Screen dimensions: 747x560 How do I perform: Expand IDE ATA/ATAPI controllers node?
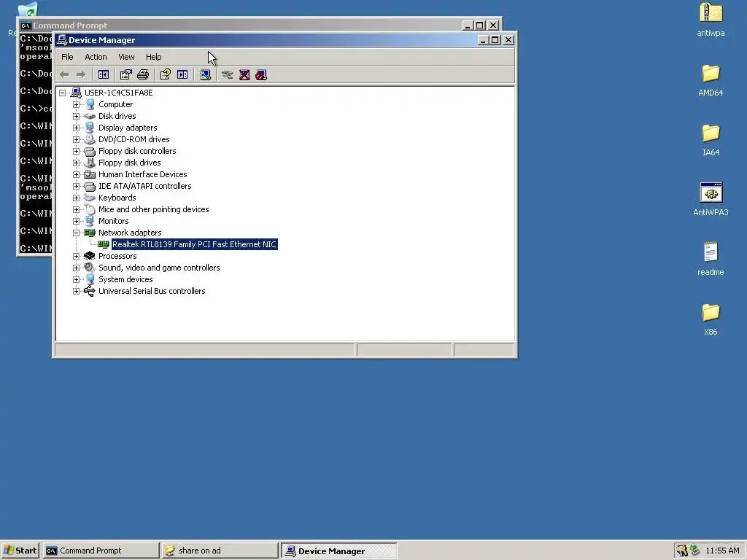76,186
